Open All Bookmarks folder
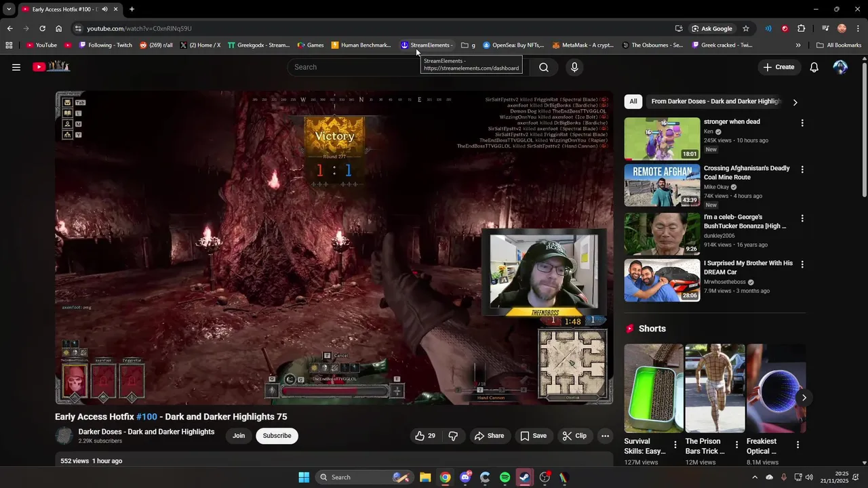 839,45
